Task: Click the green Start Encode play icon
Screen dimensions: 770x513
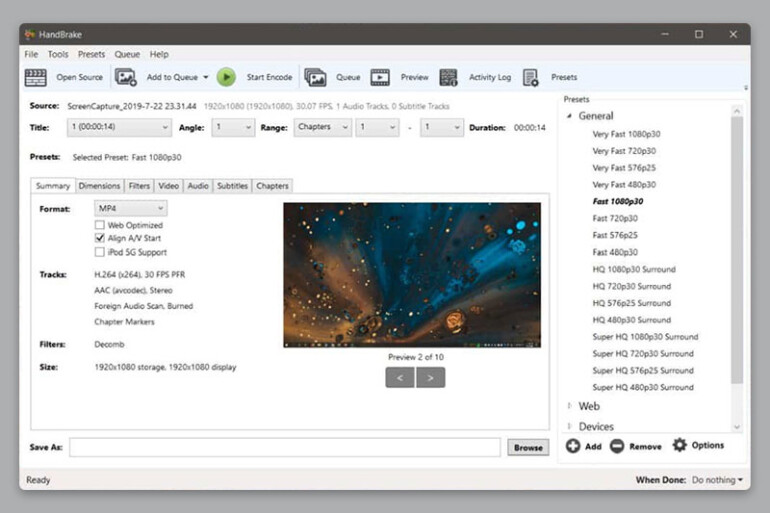Action: click(x=226, y=77)
